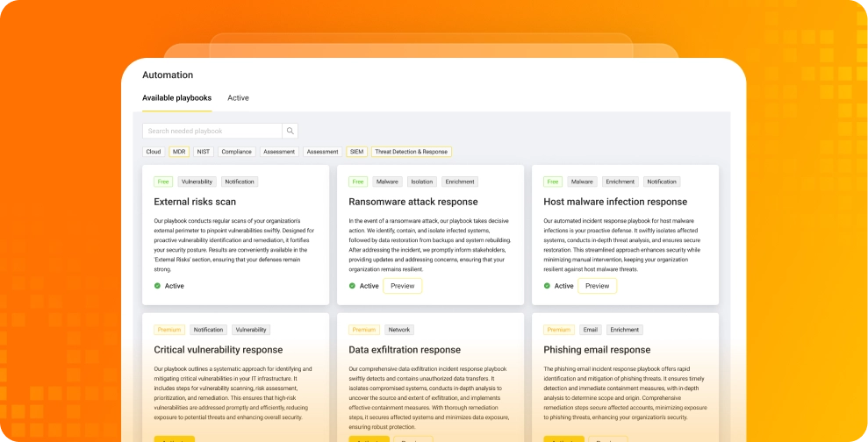Click Malware tag on Host malware infection card
Screen dimensions: 868x442
(583, 182)
